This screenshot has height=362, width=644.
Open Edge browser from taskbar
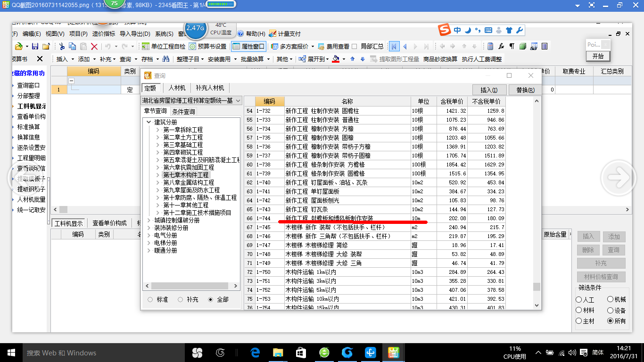[x=256, y=353]
